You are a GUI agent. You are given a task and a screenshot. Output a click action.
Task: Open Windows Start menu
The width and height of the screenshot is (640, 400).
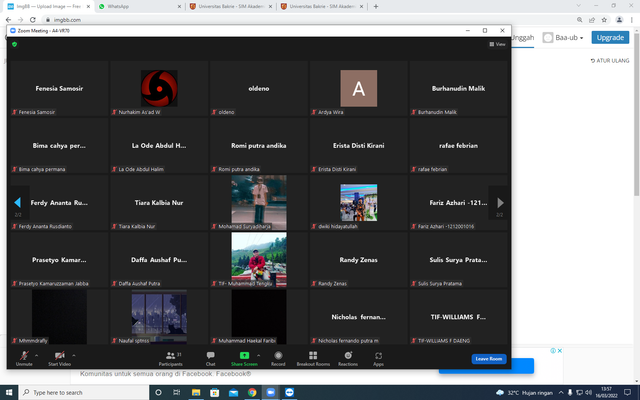coord(9,392)
